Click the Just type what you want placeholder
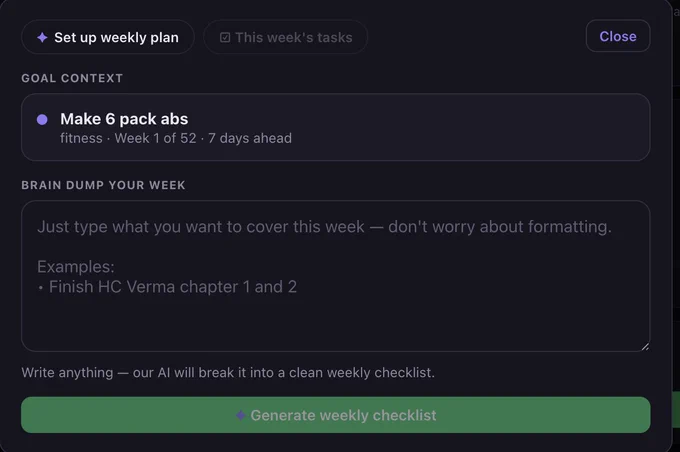680x452 pixels. point(324,227)
